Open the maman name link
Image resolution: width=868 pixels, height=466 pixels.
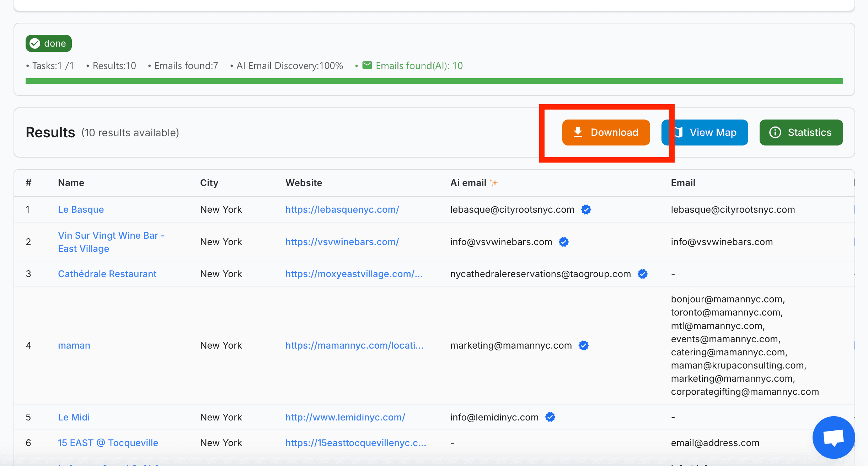point(74,345)
